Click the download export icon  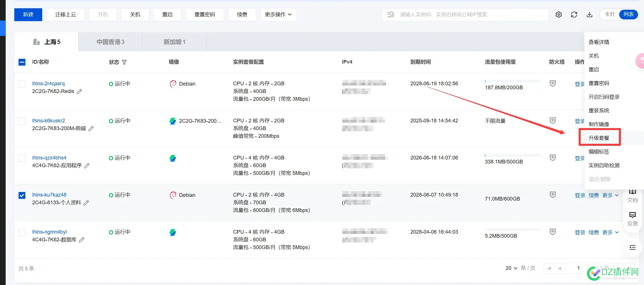pos(589,15)
